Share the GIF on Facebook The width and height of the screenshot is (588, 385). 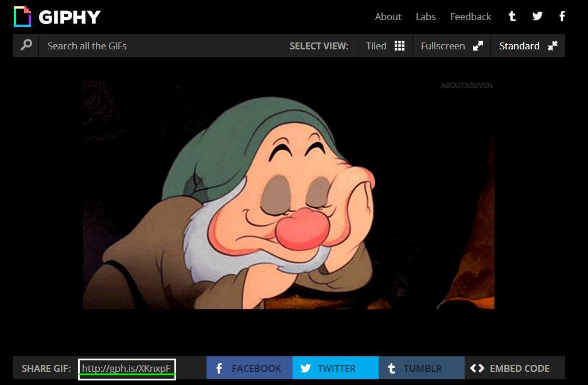(250, 368)
